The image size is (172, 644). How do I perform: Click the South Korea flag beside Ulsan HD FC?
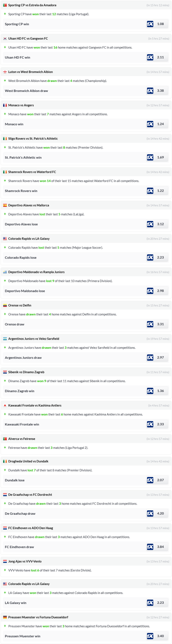click(x=5, y=39)
